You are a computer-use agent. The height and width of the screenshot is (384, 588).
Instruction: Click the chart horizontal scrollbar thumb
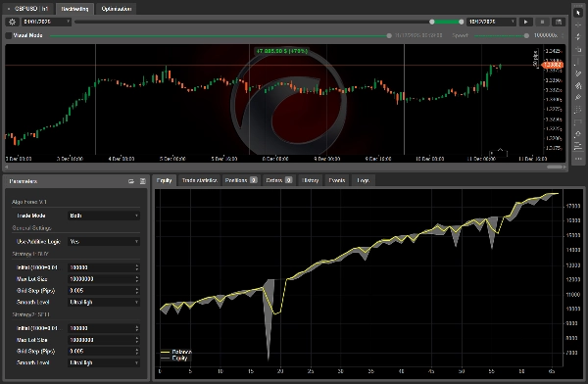coord(555,167)
